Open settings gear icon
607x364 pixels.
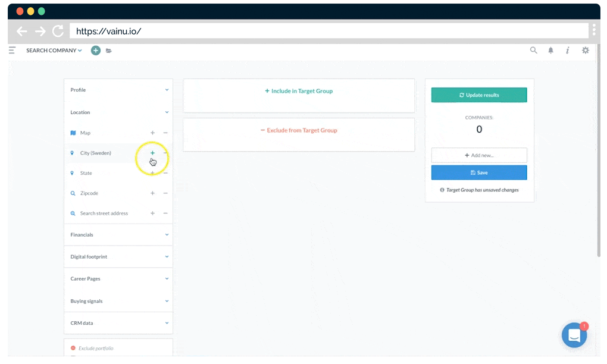pos(586,51)
